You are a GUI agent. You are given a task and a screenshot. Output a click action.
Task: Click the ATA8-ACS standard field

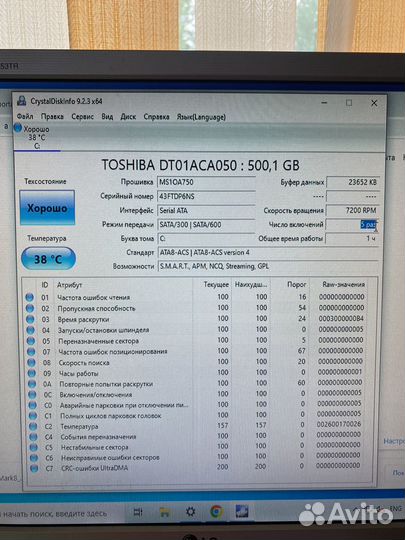(x=268, y=252)
